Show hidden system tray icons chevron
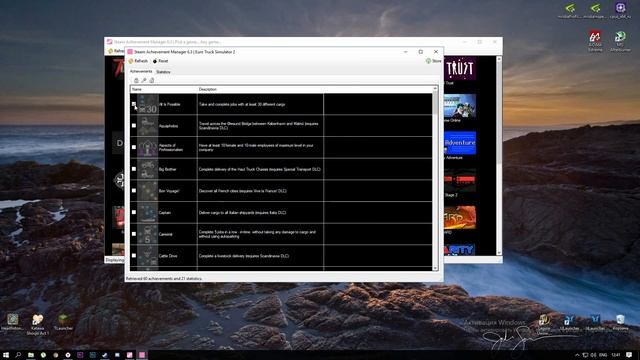Viewport: 640px width, 360px height. click(x=577, y=355)
